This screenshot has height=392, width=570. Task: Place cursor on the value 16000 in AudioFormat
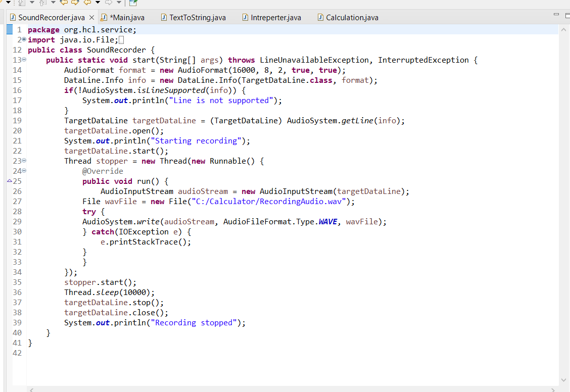tap(244, 70)
